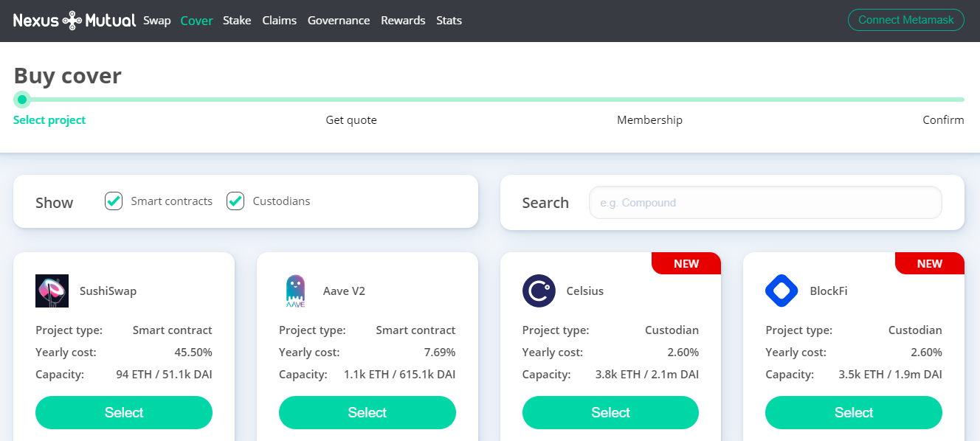Screen dimensions: 980x441
Task: View the Rewards page
Action: pos(403,21)
